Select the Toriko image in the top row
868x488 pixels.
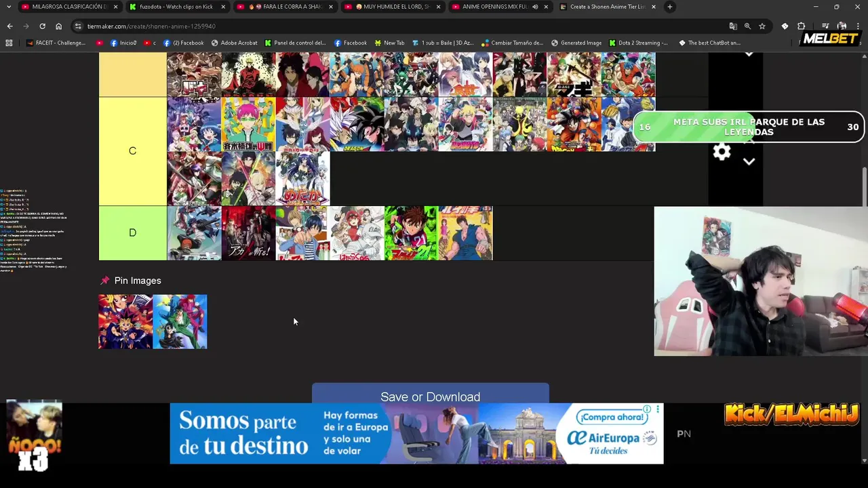click(628, 75)
